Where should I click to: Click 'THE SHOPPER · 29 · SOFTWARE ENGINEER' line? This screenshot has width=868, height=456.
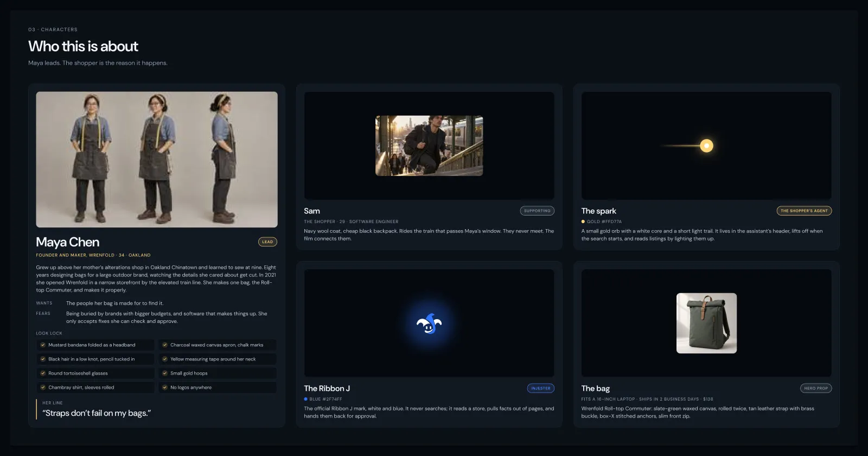coord(351,221)
